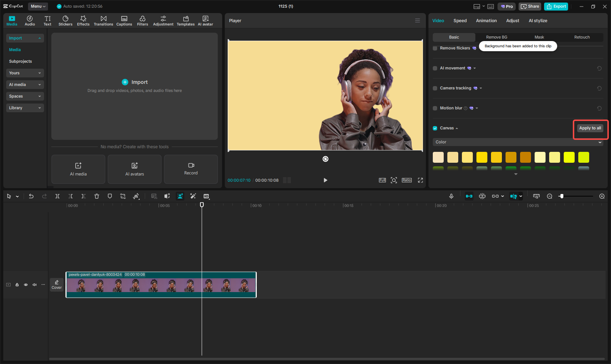Toggle track visibility eye icon
The width and height of the screenshot is (611, 364).
(26, 285)
